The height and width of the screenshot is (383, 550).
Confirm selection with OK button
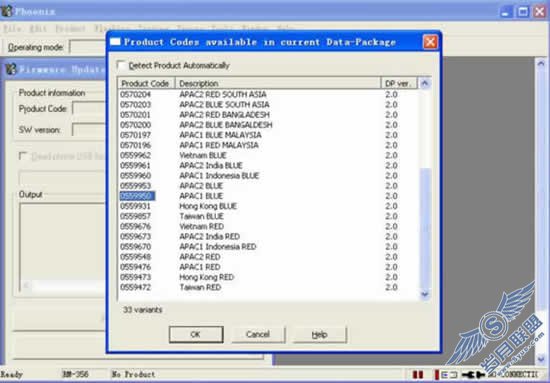point(196,334)
